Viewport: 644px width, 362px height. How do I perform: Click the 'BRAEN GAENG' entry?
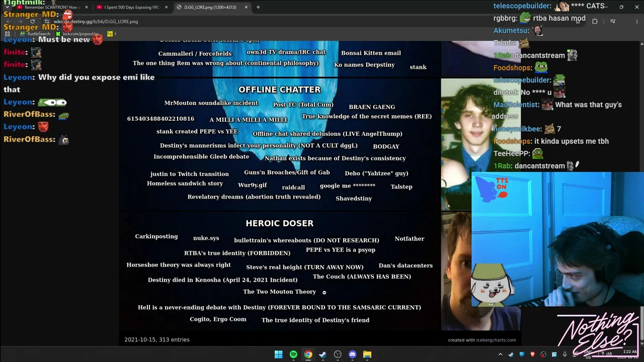coord(372,107)
